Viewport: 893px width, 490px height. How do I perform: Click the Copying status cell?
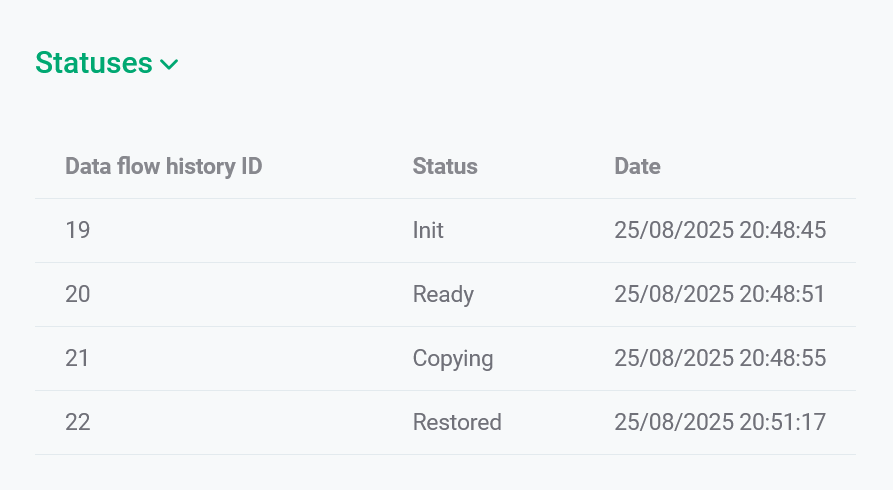click(x=453, y=358)
